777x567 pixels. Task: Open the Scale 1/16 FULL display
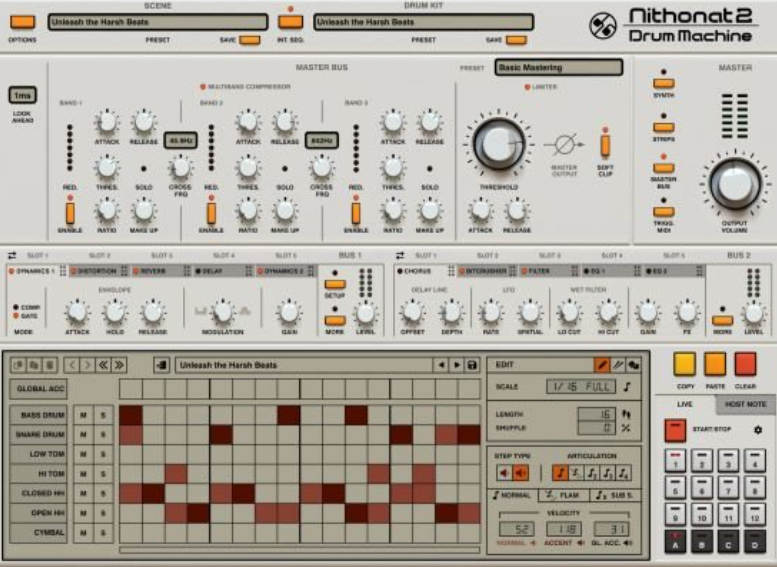[x=581, y=387]
